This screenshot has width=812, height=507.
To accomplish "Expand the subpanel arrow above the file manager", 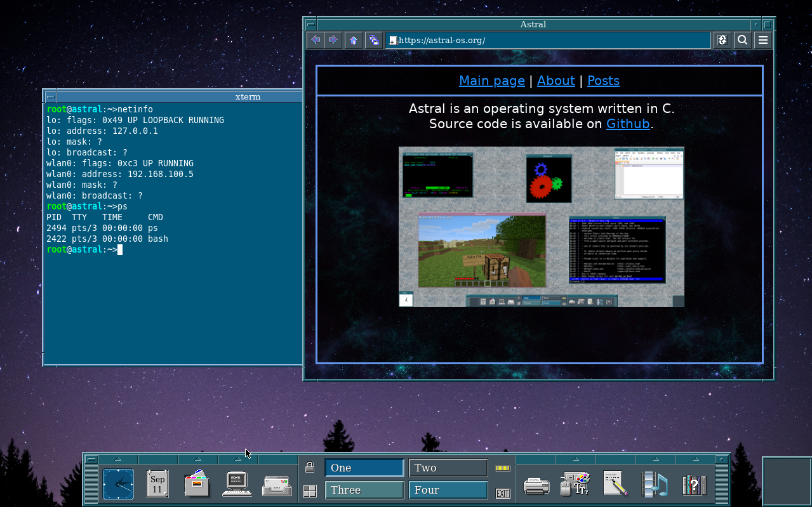I will pyautogui.click(x=198, y=459).
